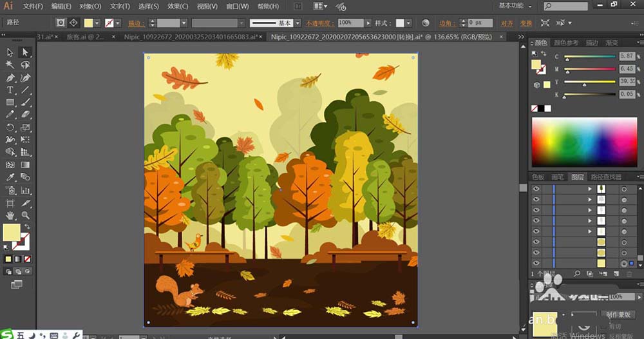Open the 基本功能 workspace switcher

515,6
